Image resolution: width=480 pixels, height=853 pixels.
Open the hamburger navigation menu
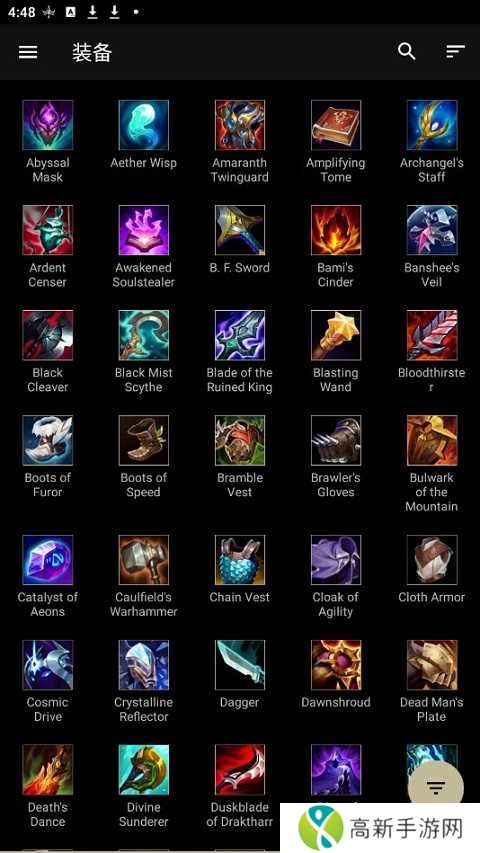(x=28, y=52)
